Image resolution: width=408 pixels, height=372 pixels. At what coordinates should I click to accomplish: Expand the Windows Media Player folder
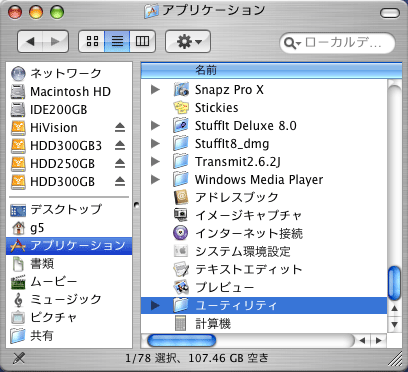tap(155, 179)
